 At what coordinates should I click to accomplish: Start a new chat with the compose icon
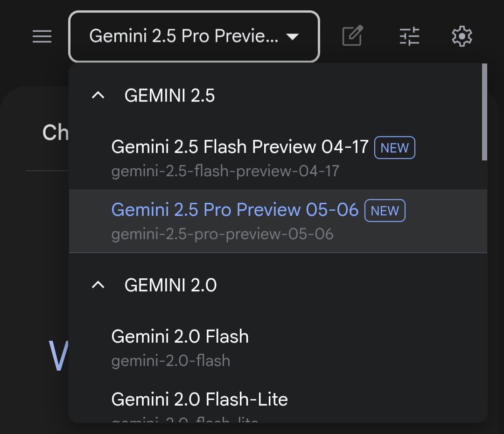(352, 36)
